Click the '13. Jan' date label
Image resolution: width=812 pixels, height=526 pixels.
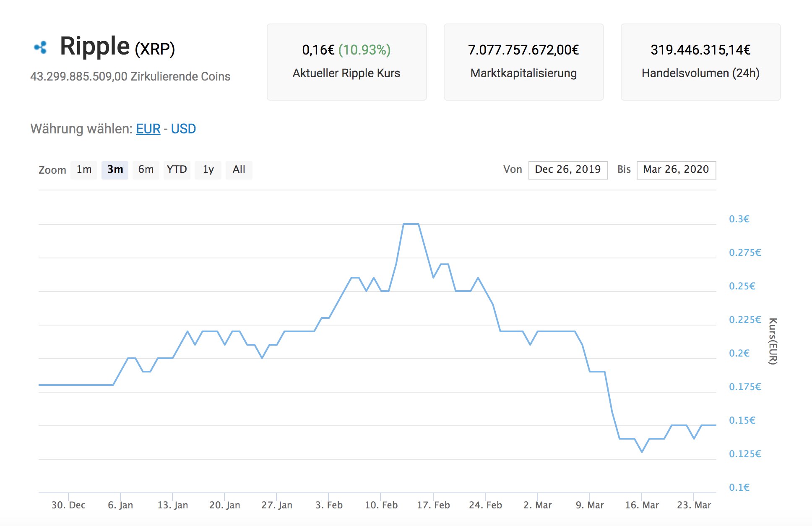coord(173,505)
